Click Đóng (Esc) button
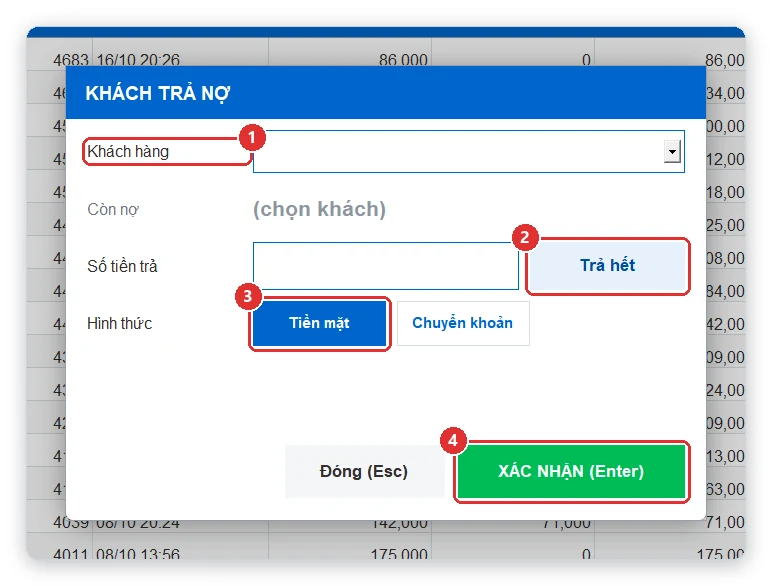This screenshot has width=772, height=586. click(x=364, y=471)
